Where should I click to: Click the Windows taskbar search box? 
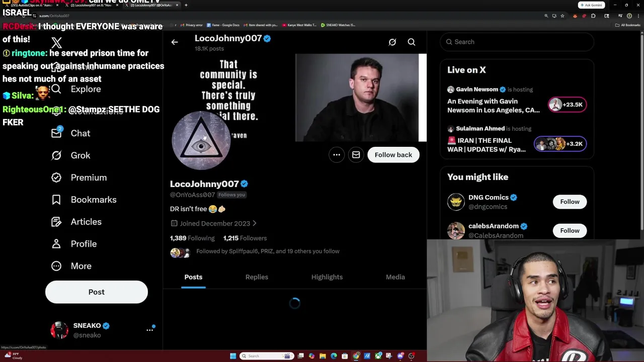(x=267, y=356)
